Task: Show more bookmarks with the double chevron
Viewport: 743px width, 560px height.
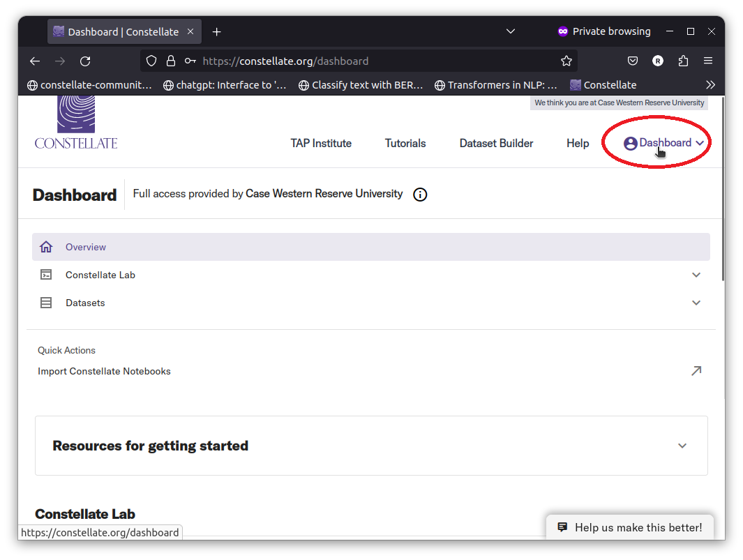Action: click(710, 85)
